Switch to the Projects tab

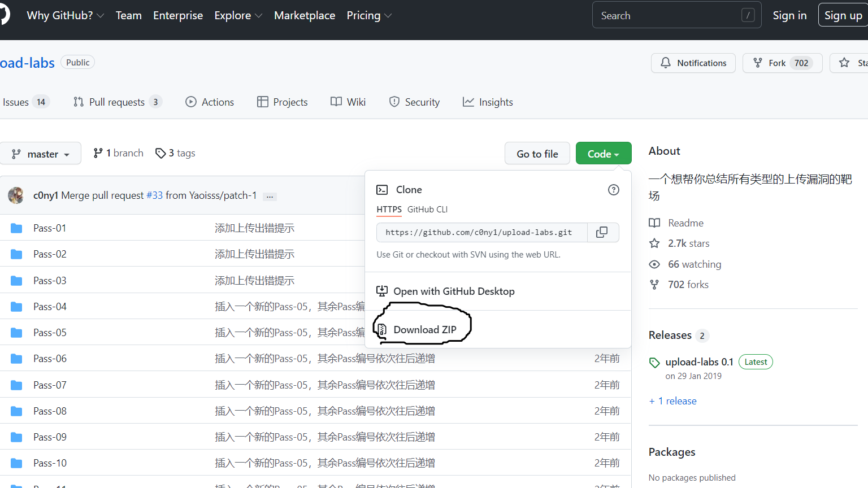tap(283, 102)
